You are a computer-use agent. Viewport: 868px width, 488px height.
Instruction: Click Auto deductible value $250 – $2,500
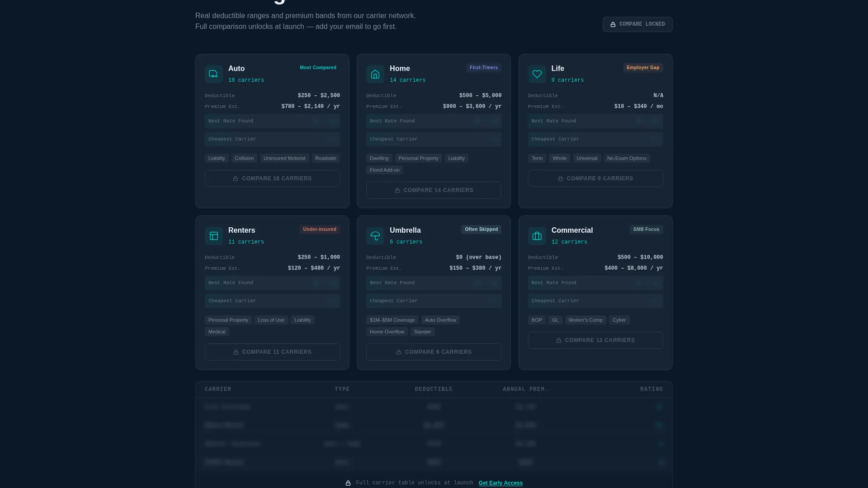click(319, 96)
